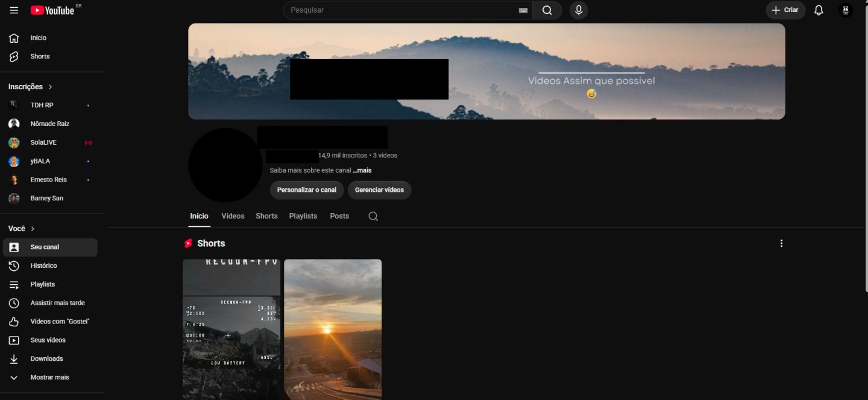Open Ernesto Reis subscription channel

click(x=50, y=180)
